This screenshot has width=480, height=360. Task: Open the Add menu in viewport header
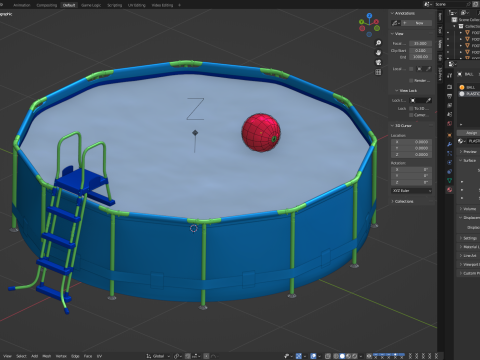pyautogui.click(x=34, y=356)
